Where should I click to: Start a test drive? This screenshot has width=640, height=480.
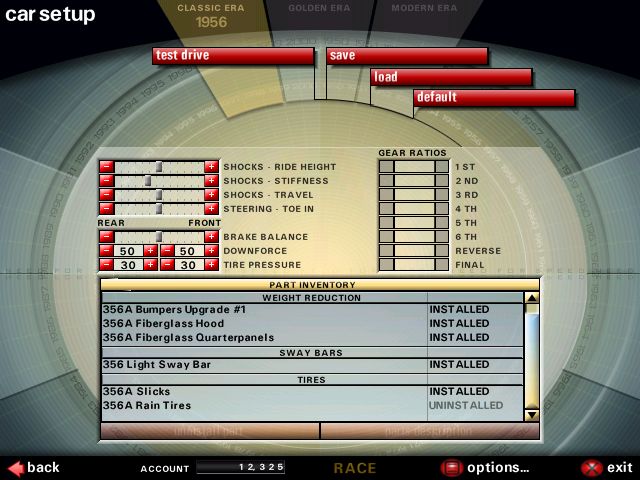coord(233,56)
